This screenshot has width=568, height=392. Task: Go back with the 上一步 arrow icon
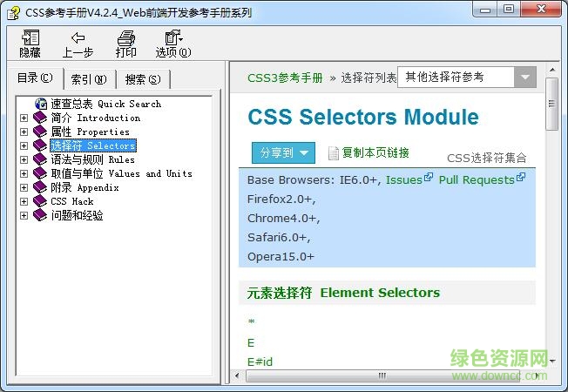click(78, 37)
